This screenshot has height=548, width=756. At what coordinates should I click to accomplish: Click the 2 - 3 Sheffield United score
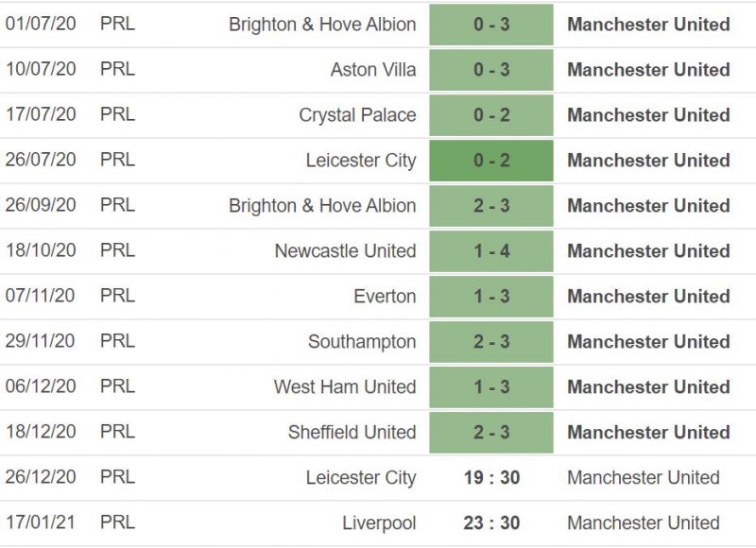point(491,433)
